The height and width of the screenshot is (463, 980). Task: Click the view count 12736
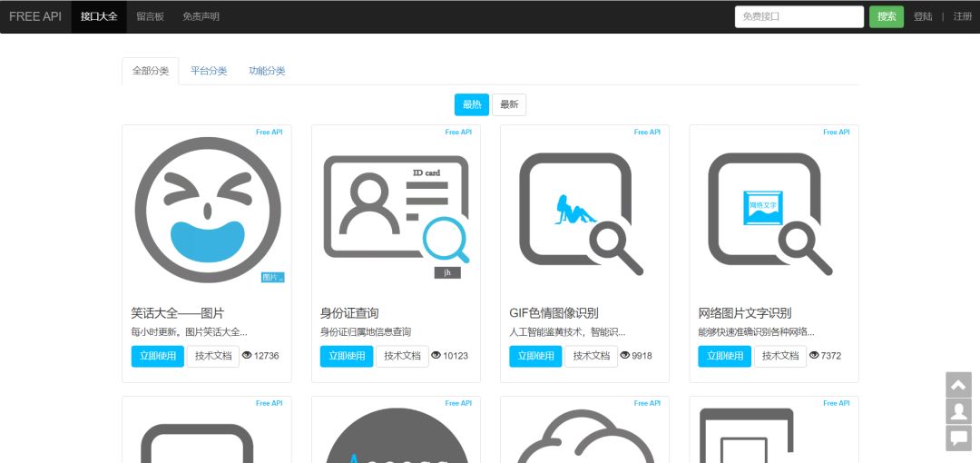(x=266, y=356)
